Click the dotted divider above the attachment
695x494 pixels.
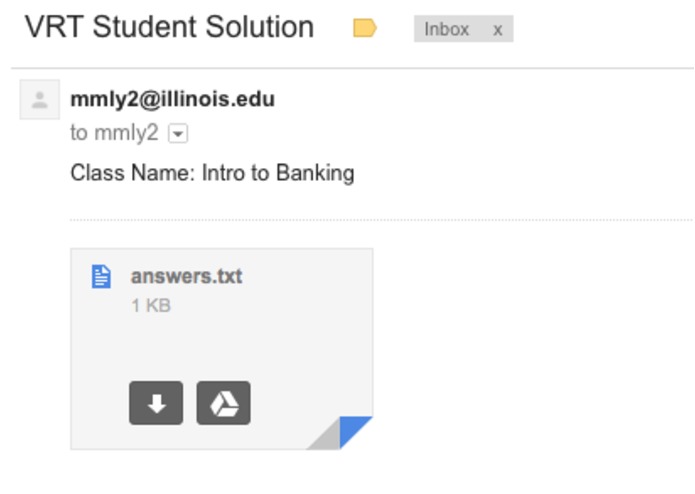[x=381, y=220]
